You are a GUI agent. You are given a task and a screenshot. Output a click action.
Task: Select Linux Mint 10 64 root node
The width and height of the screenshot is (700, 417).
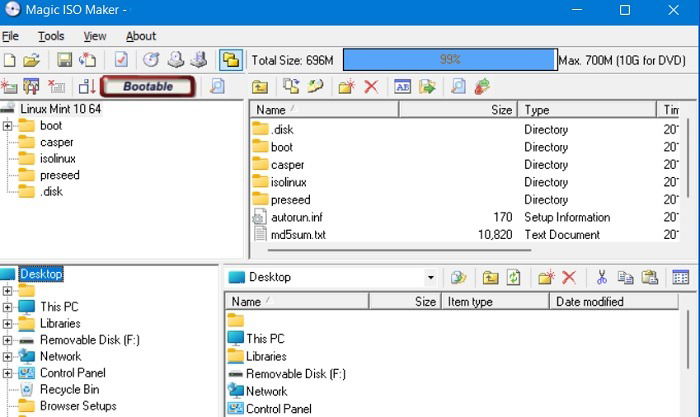click(60, 109)
